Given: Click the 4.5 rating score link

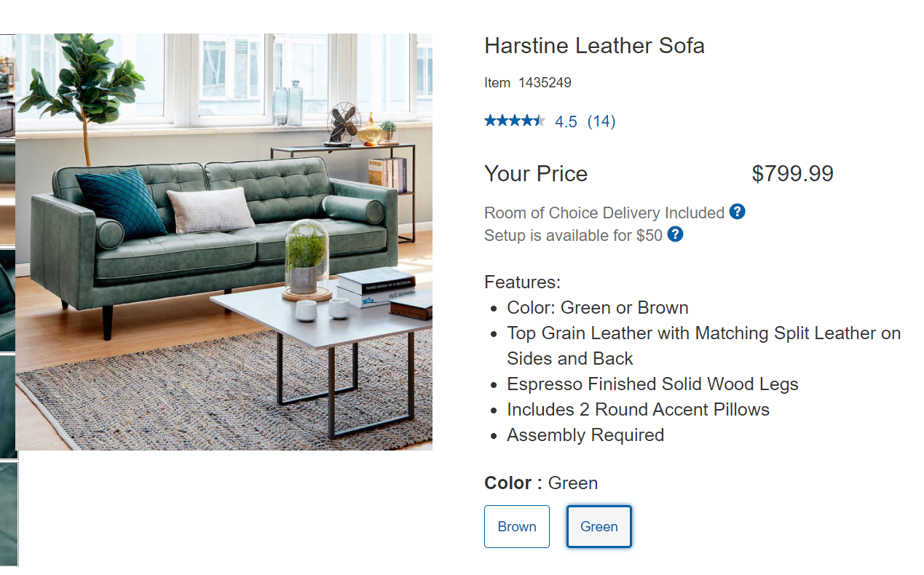Looking at the screenshot, I should (x=566, y=121).
